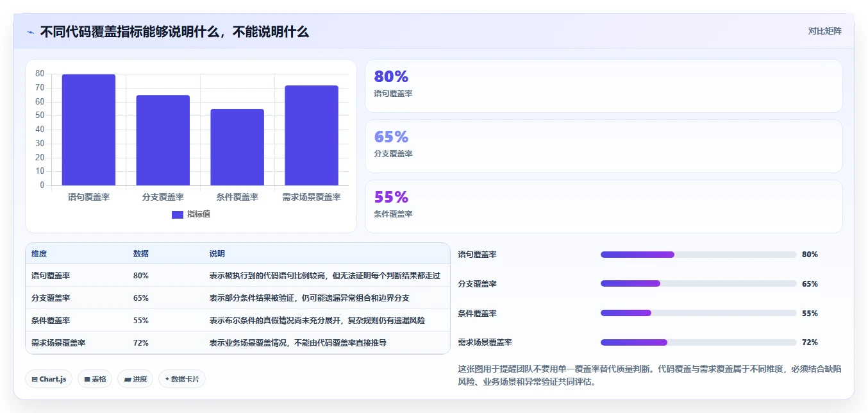Click the 72% 需求场景覆盖率 progress bar
868x413 pixels.
tap(699, 342)
